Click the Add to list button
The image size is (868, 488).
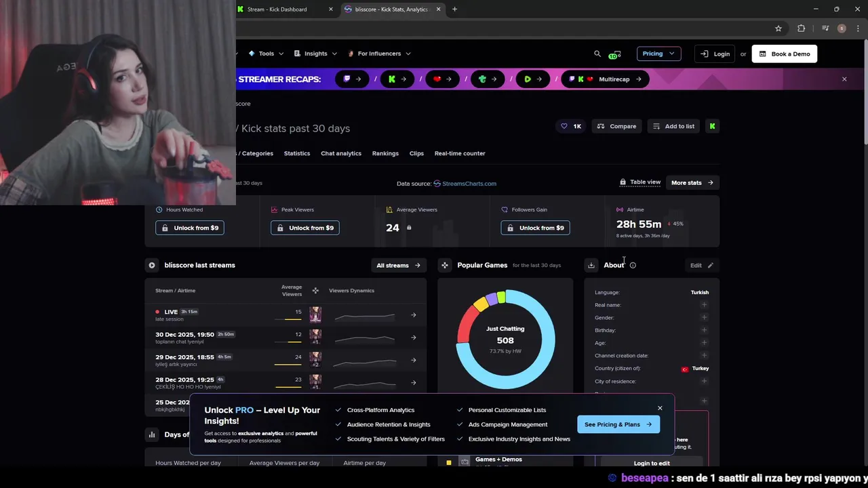coord(673,126)
